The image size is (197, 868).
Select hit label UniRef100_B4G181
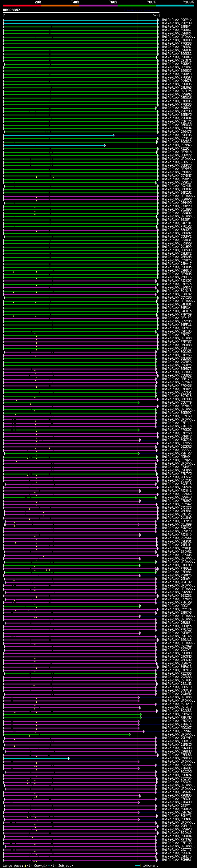click(x=176, y=223)
